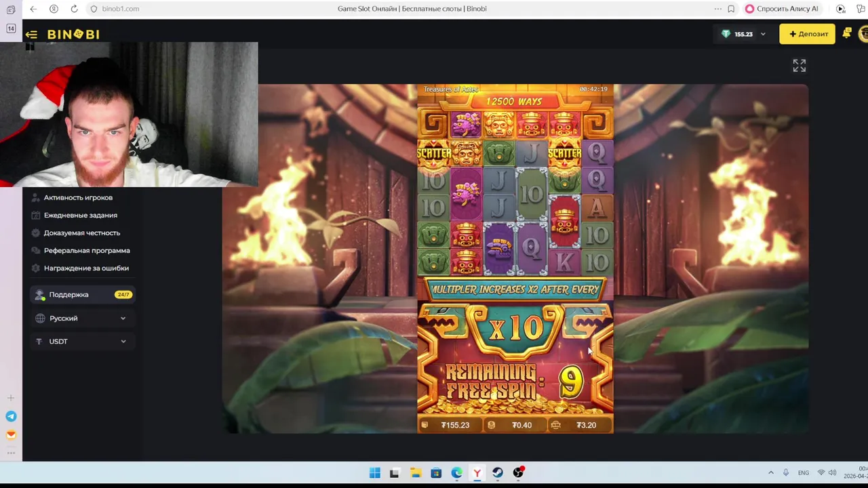Viewport: 868px width, 488px height.
Task: Expand the system tray hidden icons chevron
Action: (770, 472)
